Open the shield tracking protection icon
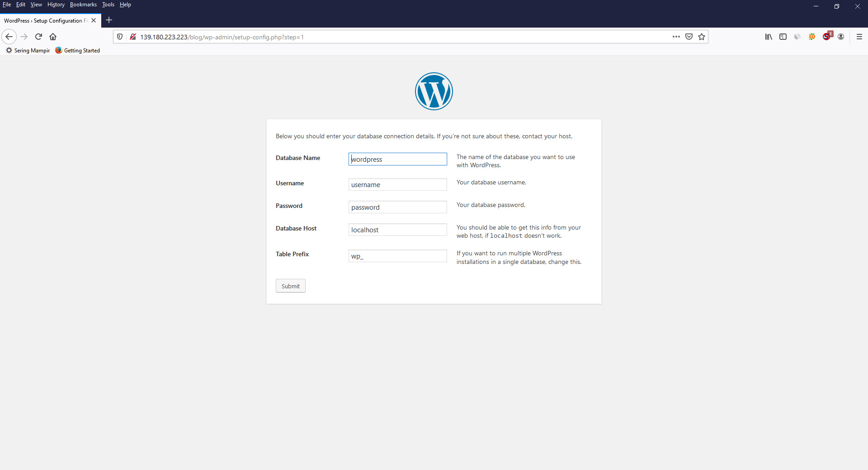 (x=119, y=37)
